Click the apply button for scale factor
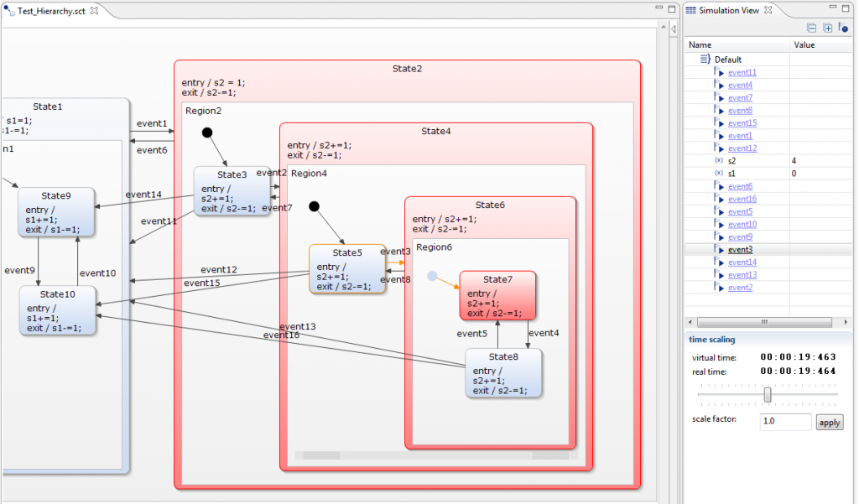Viewport: 859px width, 504px height. (x=830, y=423)
